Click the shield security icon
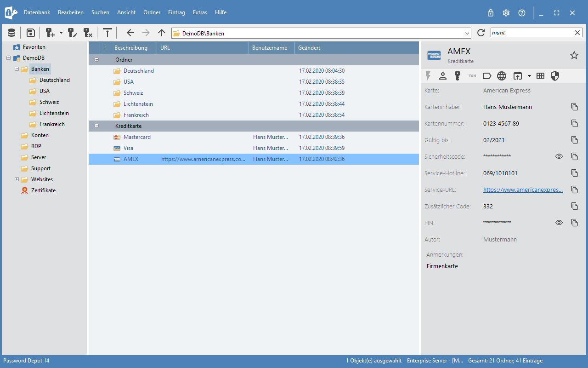The image size is (588, 368). point(555,76)
